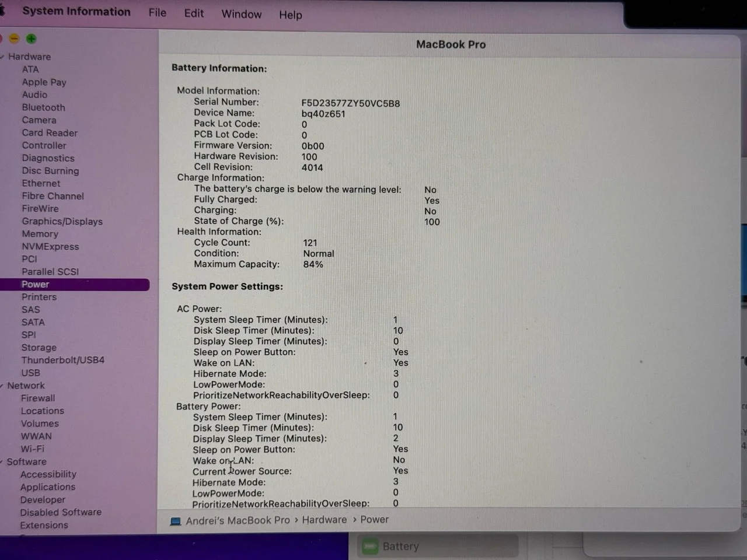Select Thunderbolt/USB4 in the sidebar
The height and width of the screenshot is (560, 747).
pyautogui.click(x=63, y=360)
